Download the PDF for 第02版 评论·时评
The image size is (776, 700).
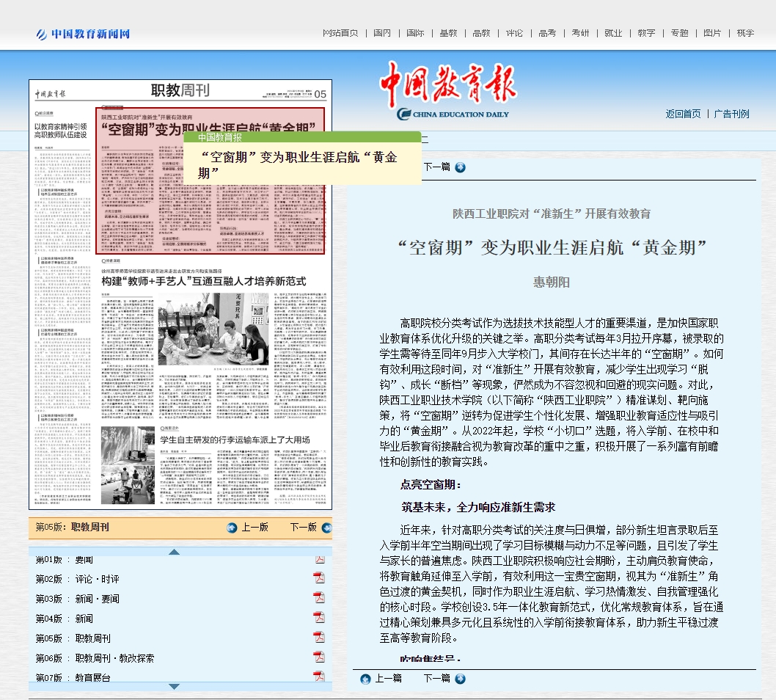319,578
